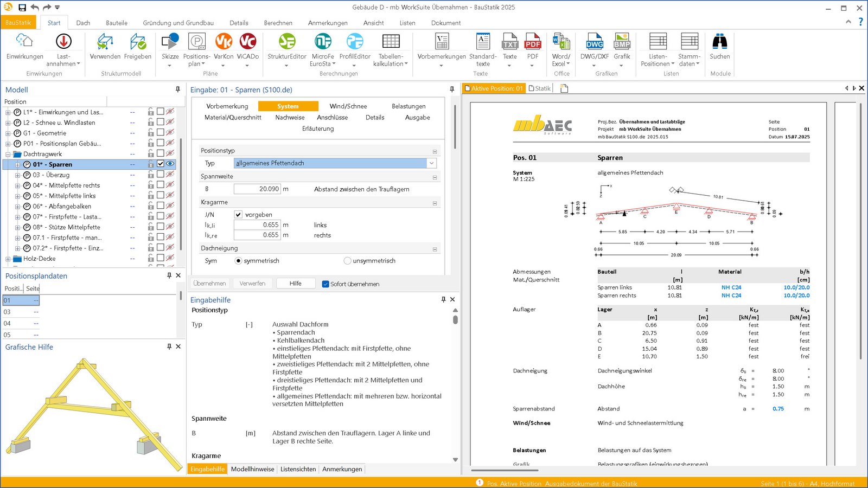Open the ProfilEditor
The image size is (868, 488).
click(x=355, y=49)
